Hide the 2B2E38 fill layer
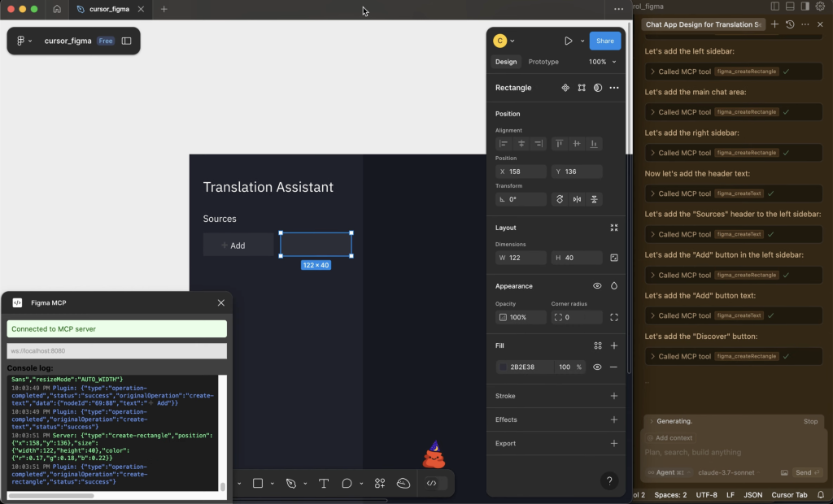 [x=597, y=367]
